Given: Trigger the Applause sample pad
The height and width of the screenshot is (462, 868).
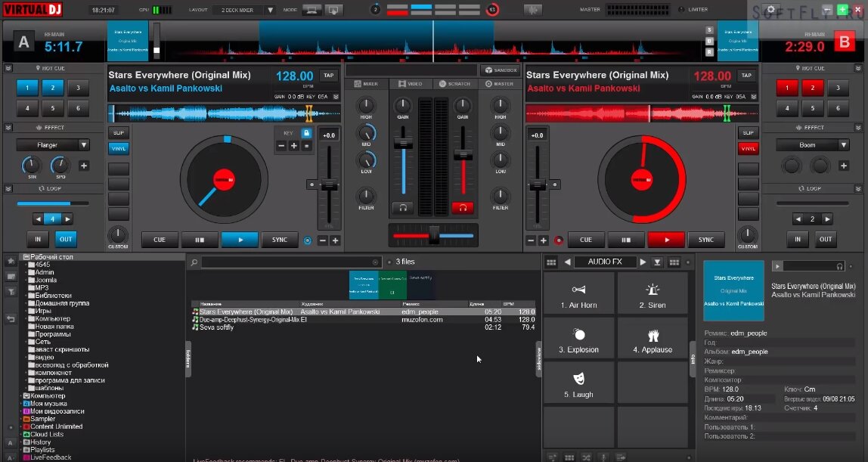Looking at the screenshot, I should (653, 340).
